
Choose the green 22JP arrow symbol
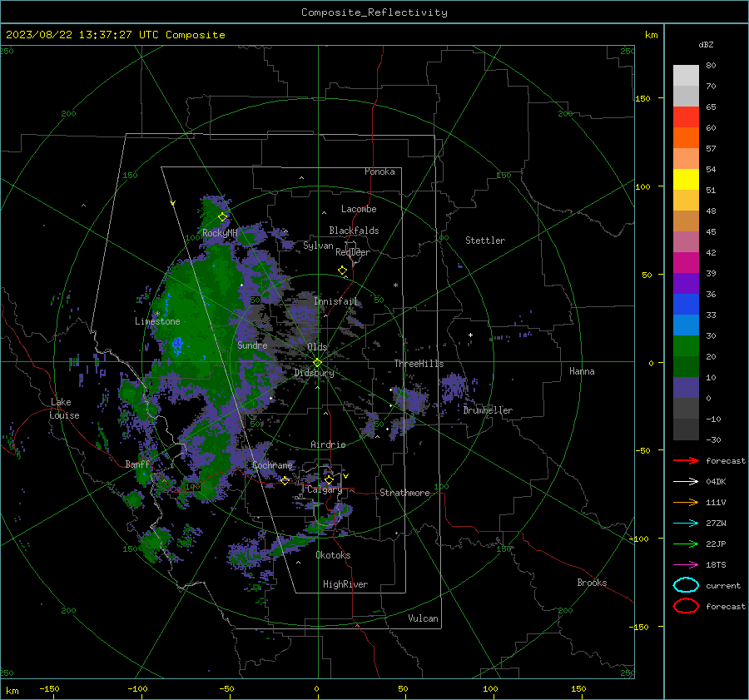(686, 544)
